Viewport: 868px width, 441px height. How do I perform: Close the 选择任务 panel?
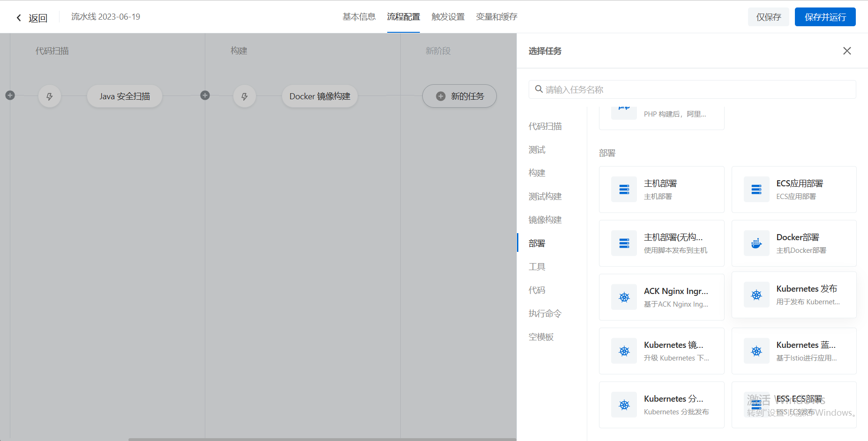coord(847,51)
